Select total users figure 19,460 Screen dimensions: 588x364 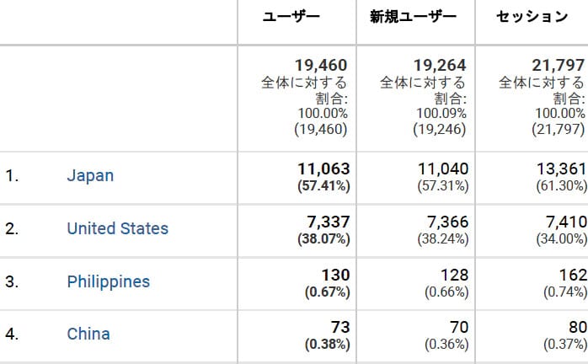click(x=321, y=65)
